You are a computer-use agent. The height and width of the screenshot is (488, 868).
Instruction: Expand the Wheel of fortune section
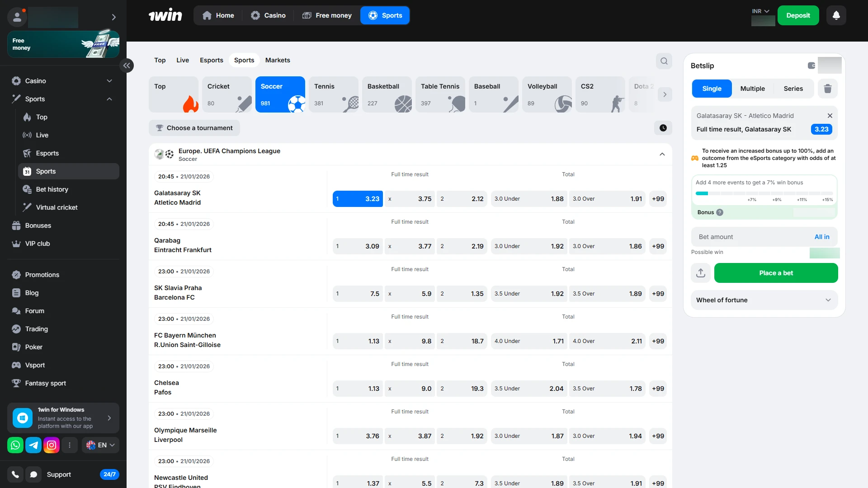click(x=764, y=300)
